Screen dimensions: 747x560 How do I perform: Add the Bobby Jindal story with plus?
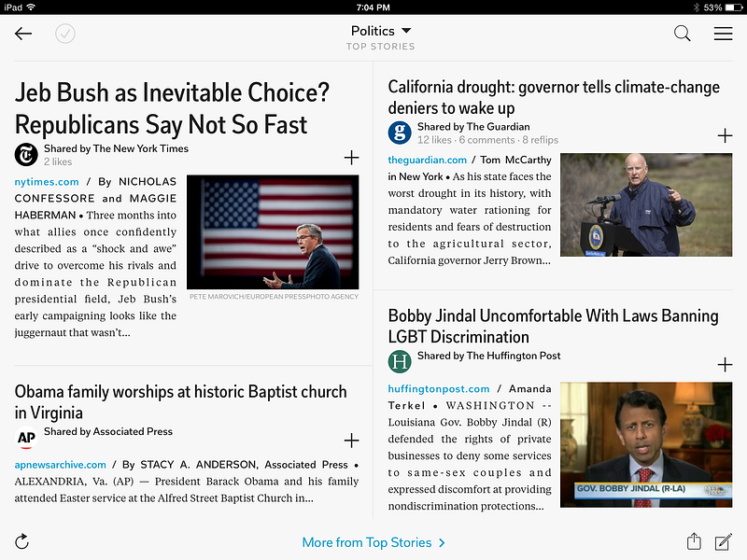click(725, 365)
